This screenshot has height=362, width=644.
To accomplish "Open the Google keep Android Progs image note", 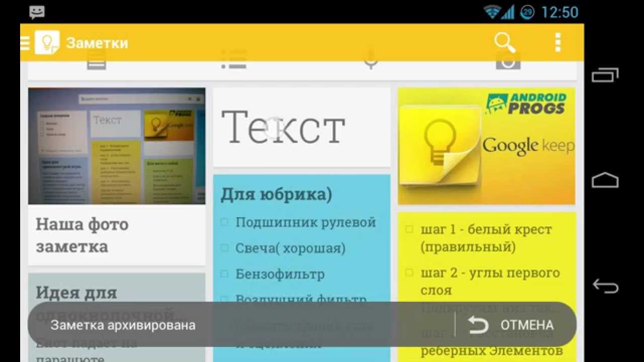I will pyautogui.click(x=487, y=146).
